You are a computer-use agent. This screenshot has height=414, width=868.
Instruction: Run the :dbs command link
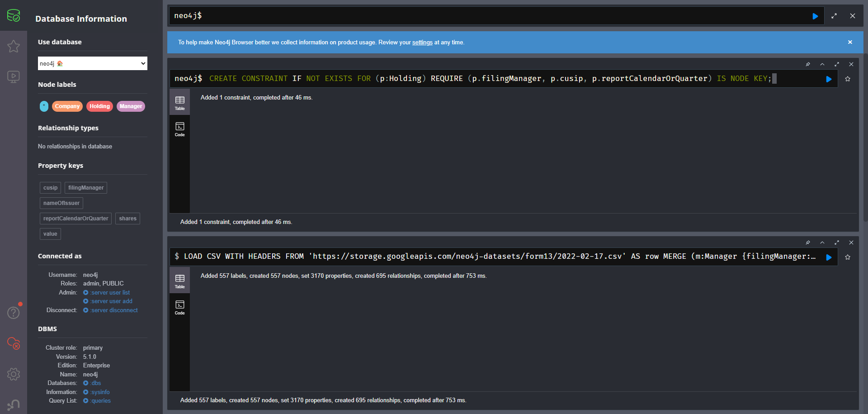[x=92, y=383]
